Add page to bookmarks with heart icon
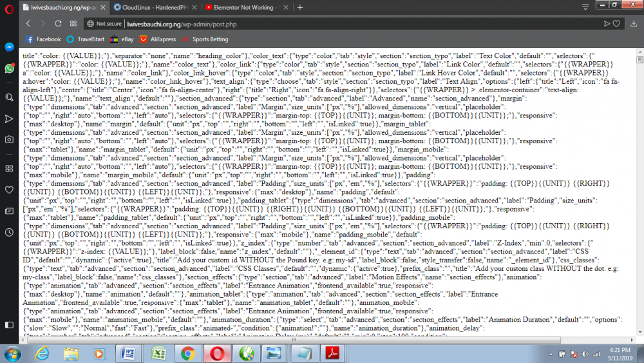The width and height of the screenshot is (644, 363). [616, 23]
